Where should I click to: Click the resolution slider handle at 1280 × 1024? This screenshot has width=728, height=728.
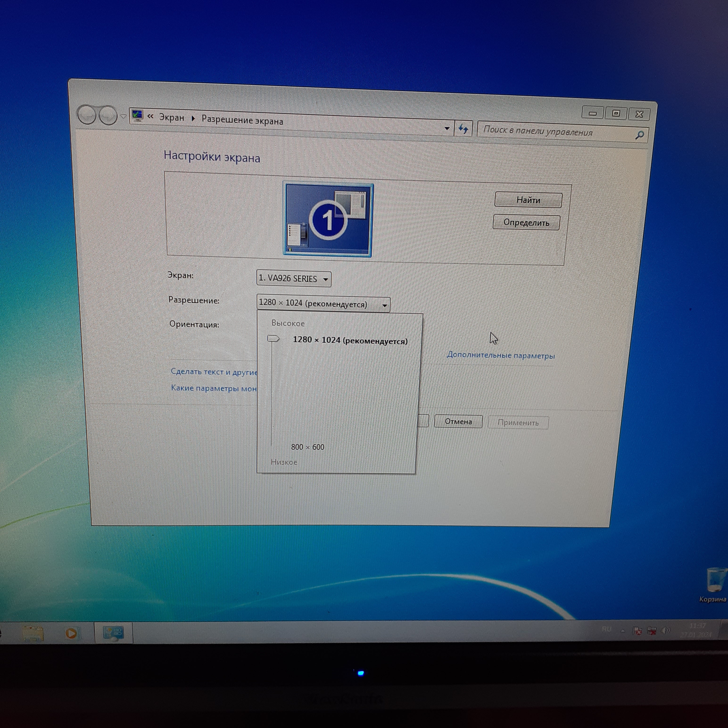(273, 338)
